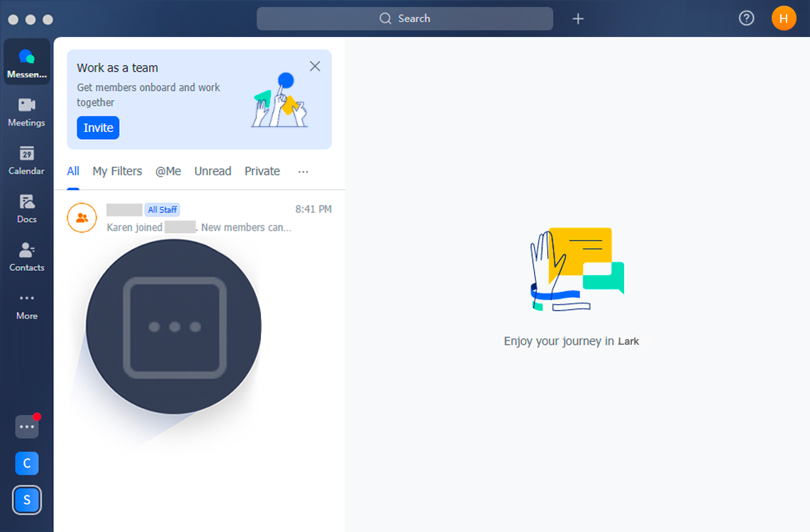Screen dimensions: 810x532
Task: Click the plus button beside search
Action: (x=578, y=18)
